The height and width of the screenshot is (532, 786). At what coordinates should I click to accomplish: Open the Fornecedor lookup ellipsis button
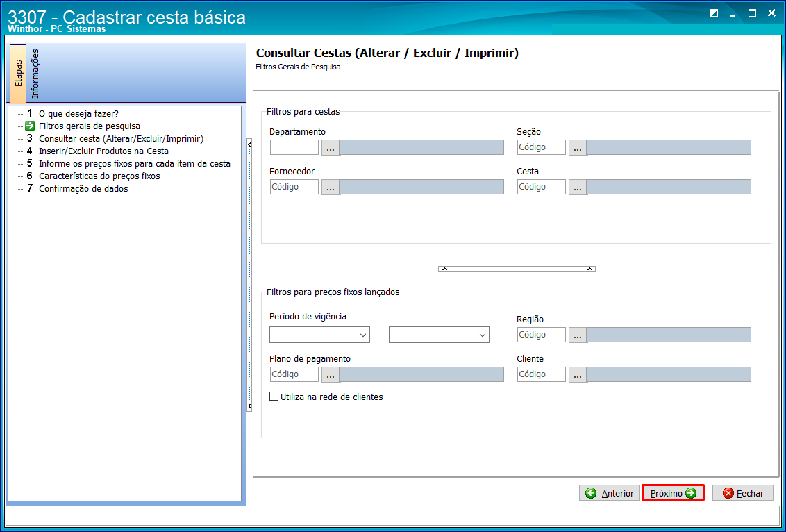pyautogui.click(x=331, y=187)
